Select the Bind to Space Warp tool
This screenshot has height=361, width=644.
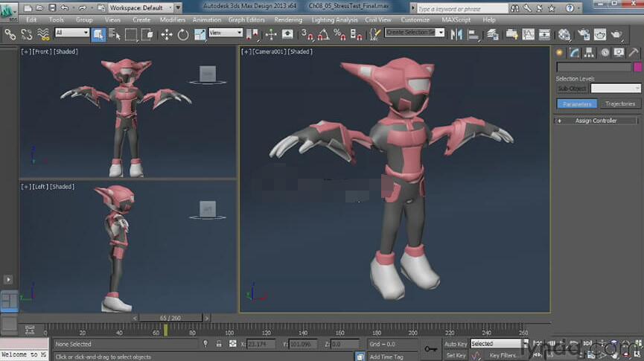coord(43,34)
